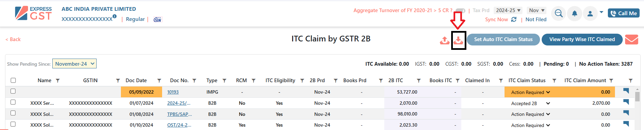
Task: Open the Show Pending Since November-24 dropdown
Action: tap(74, 64)
